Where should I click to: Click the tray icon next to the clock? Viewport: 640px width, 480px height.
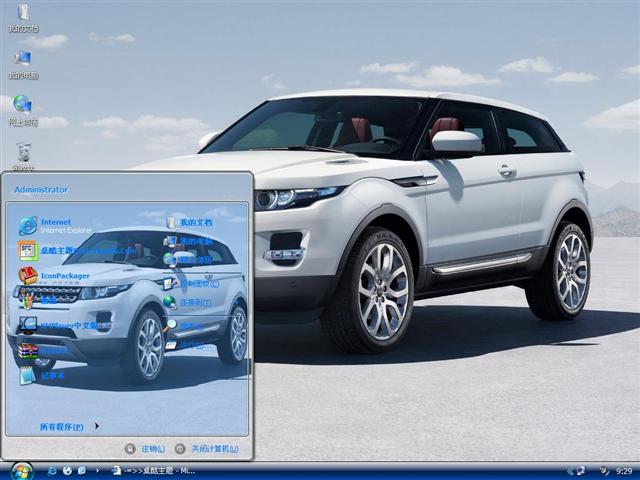point(604,471)
